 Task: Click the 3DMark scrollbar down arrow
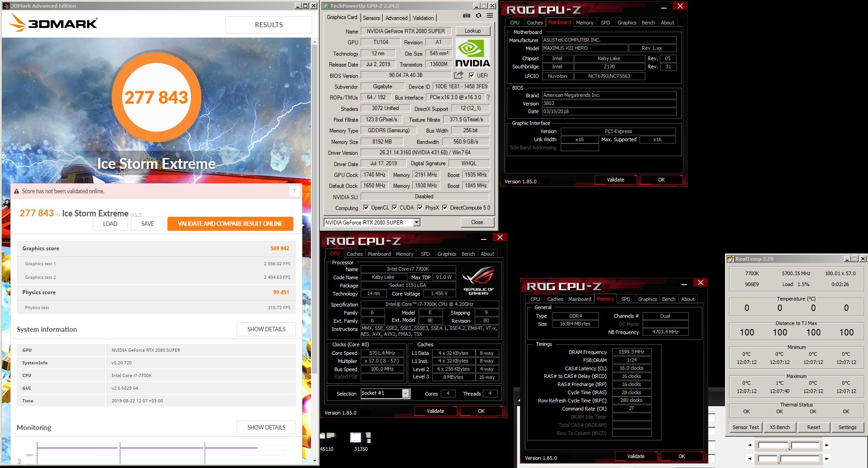click(315, 461)
